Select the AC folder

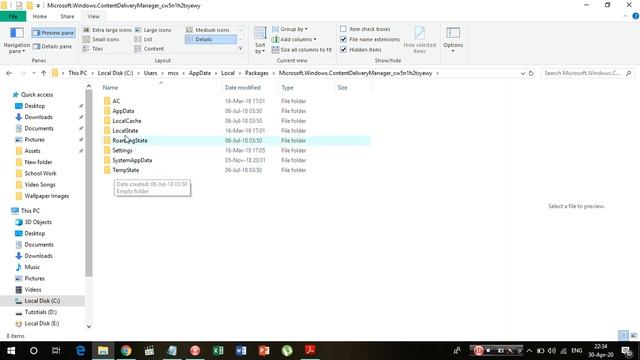click(x=116, y=101)
